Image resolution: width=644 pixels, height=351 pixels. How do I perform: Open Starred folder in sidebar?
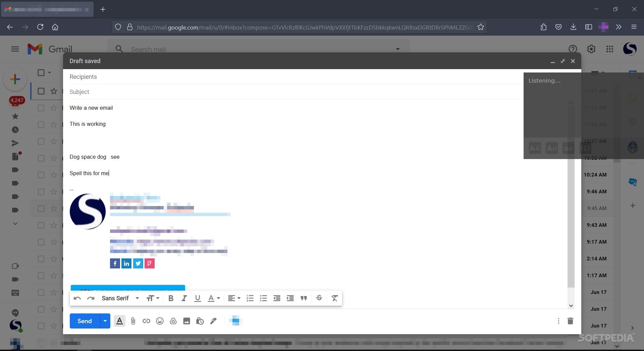[15, 116]
